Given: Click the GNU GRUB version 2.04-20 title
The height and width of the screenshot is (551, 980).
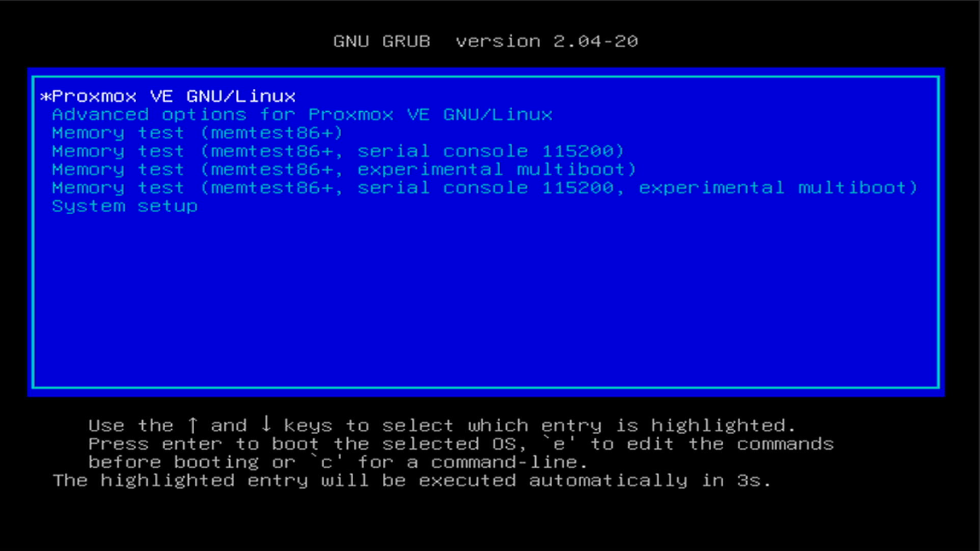Looking at the screenshot, I should pos(485,41).
